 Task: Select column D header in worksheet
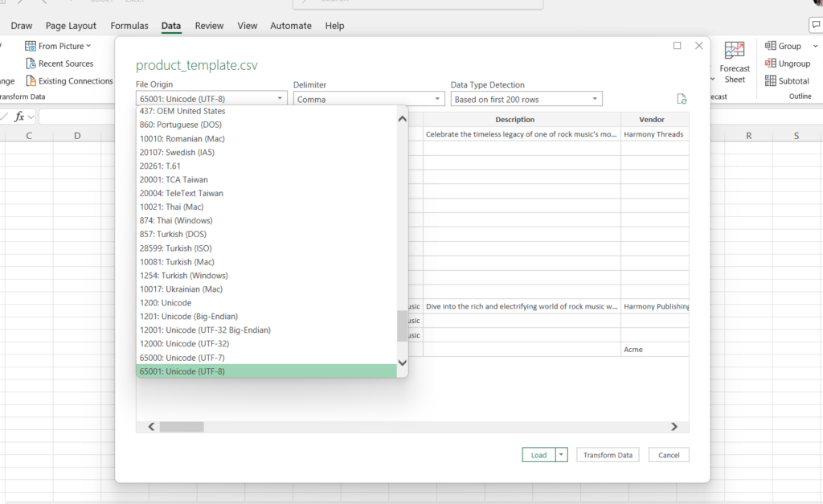(77, 136)
